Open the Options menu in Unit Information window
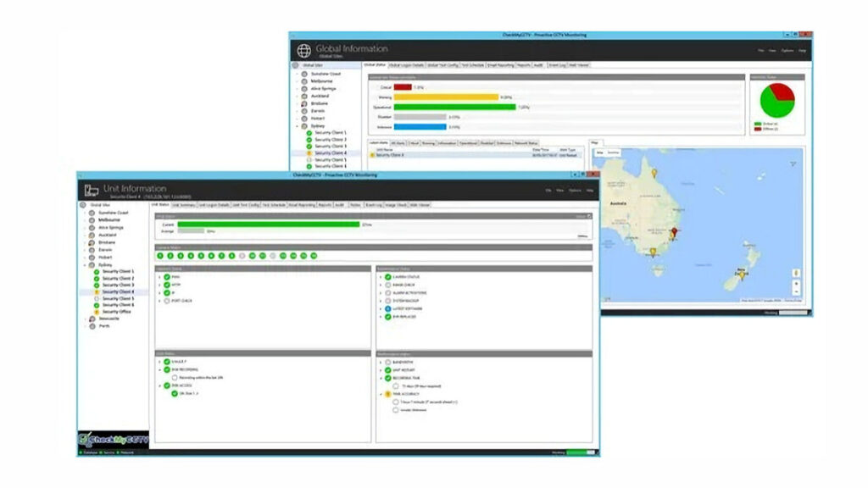 coord(574,190)
